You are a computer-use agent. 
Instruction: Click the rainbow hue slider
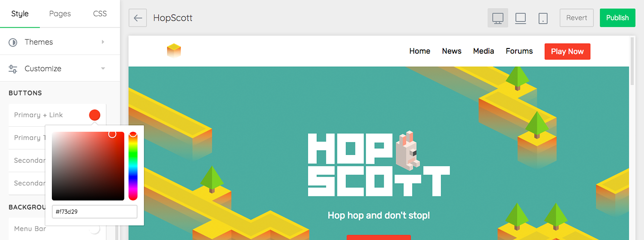(x=132, y=166)
